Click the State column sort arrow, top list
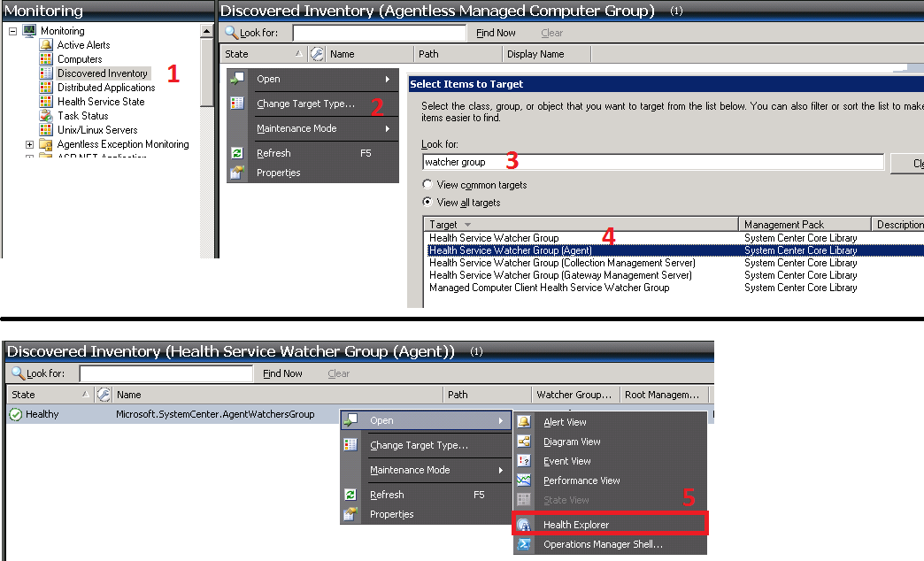924x561 pixels. tap(299, 54)
